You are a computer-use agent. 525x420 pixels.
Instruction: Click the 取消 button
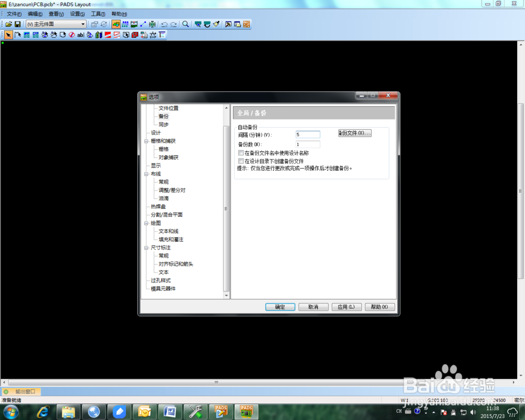(313, 307)
